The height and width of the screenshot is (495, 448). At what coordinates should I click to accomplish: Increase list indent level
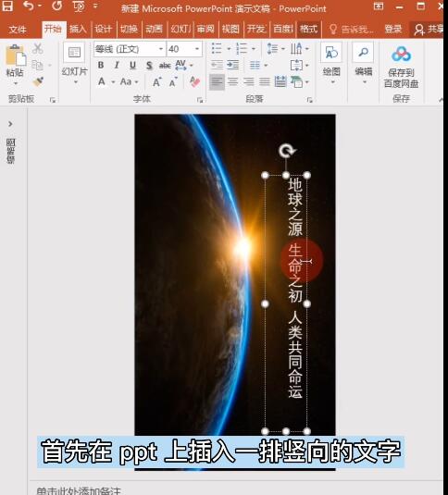pos(233,66)
